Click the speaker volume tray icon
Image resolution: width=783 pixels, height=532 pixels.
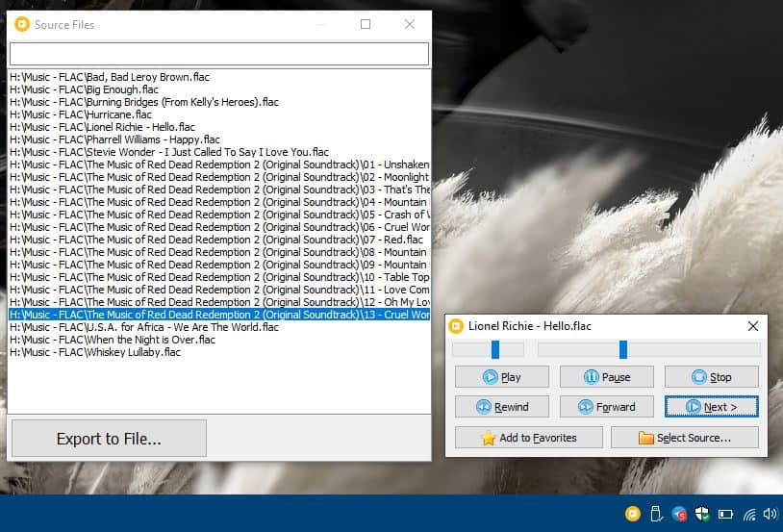(x=770, y=514)
